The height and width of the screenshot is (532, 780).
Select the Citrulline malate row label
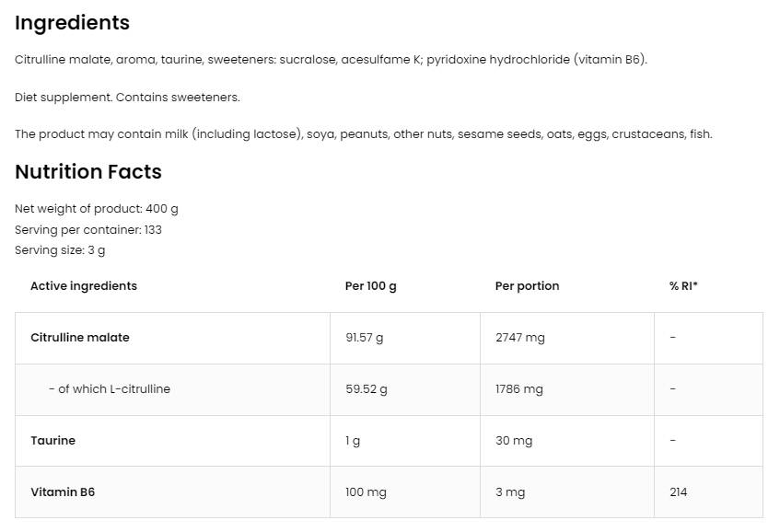(80, 338)
